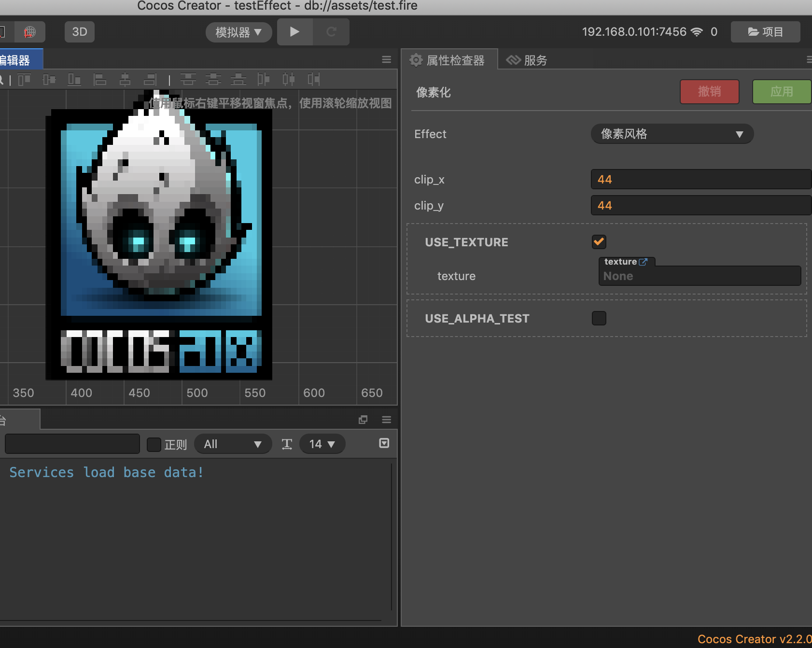This screenshot has height=648, width=812.
Task: Select the texture None asset slot
Action: pos(700,276)
